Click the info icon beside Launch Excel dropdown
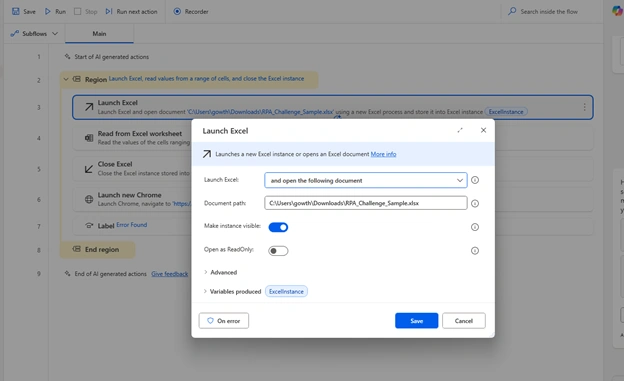The height and width of the screenshot is (381, 624). [475, 180]
